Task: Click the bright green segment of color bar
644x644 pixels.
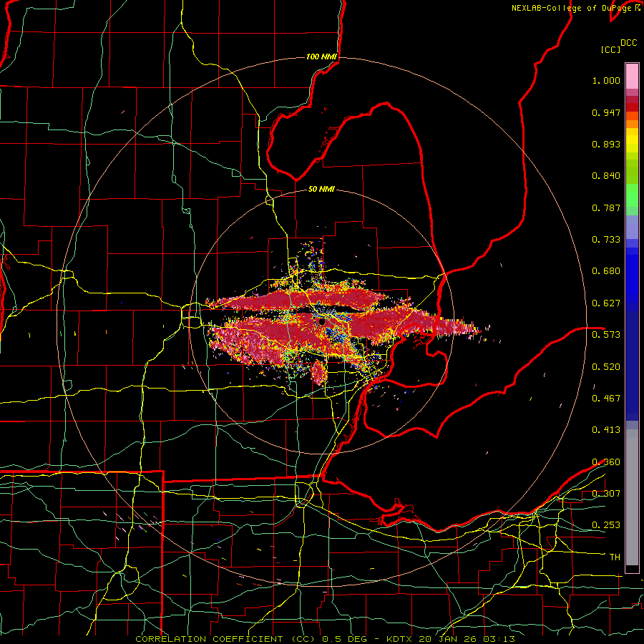Action: pos(632,195)
